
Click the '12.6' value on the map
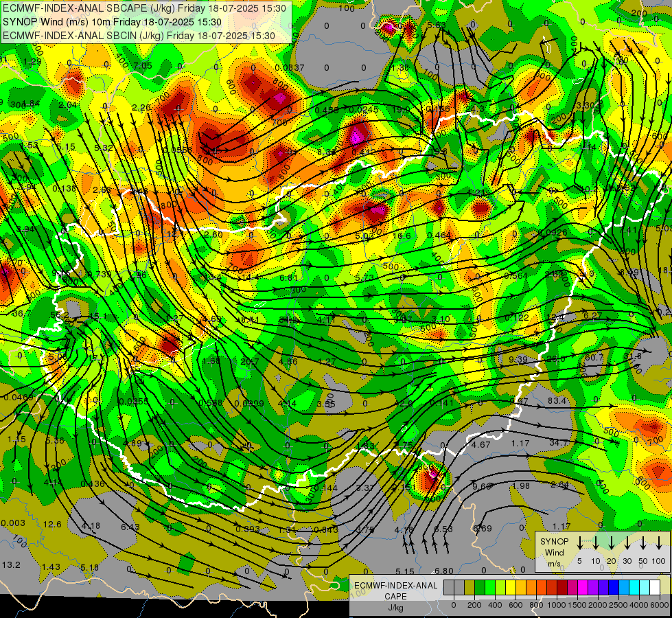(x=52, y=525)
